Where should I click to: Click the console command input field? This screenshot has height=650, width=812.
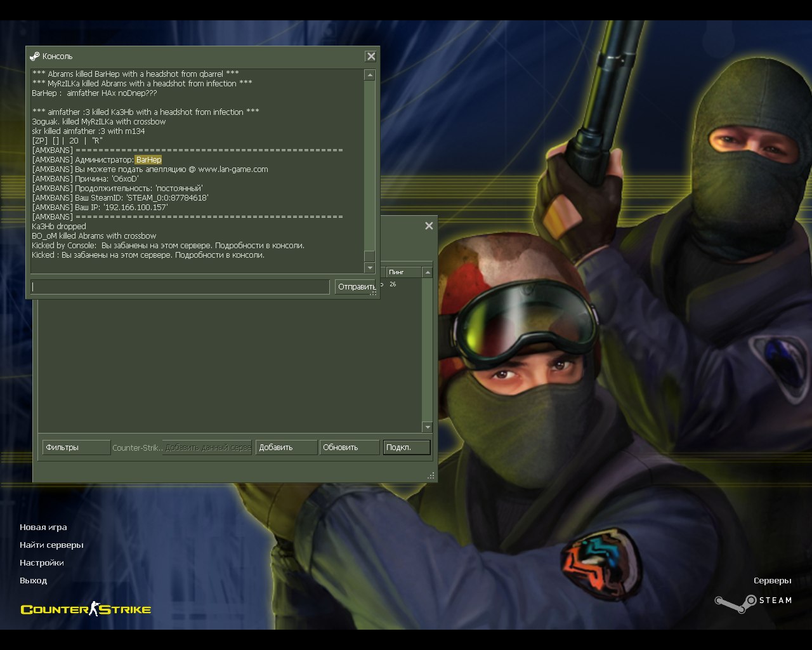[180, 287]
